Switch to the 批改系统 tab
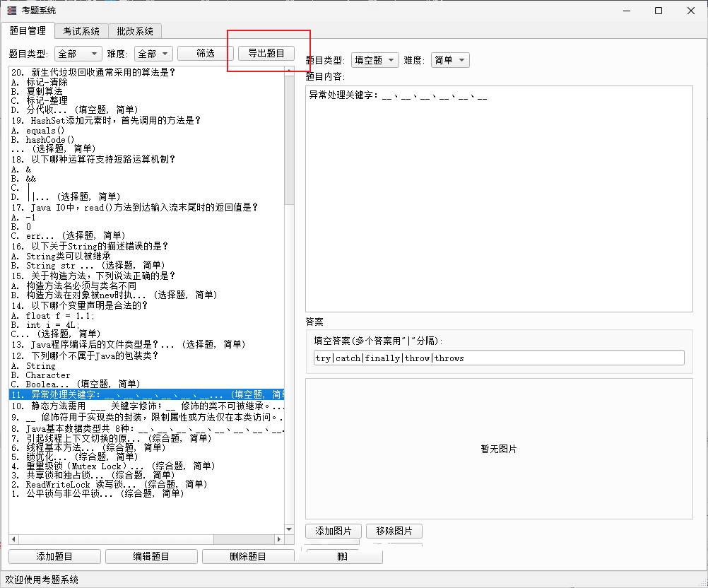The image size is (708, 588). 134,31
